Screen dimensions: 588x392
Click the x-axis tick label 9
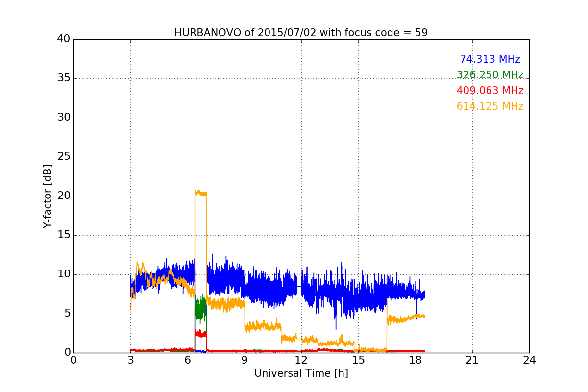(x=245, y=360)
